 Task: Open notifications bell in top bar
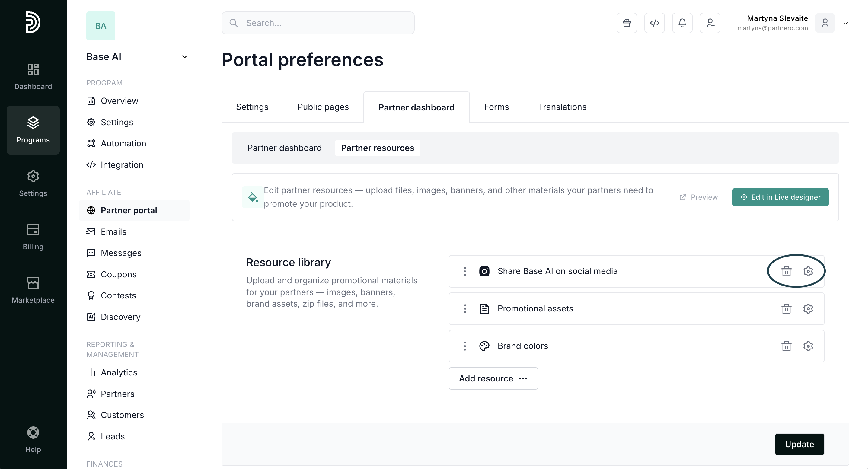coord(682,23)
